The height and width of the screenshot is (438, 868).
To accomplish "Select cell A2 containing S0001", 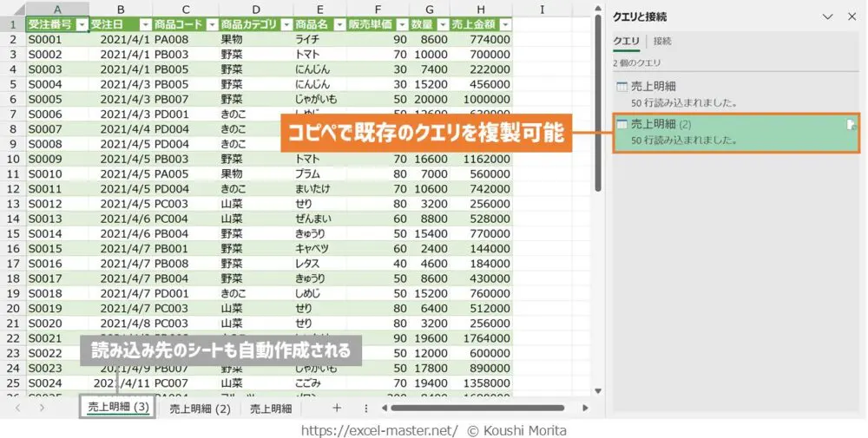I will pos(56,40).
